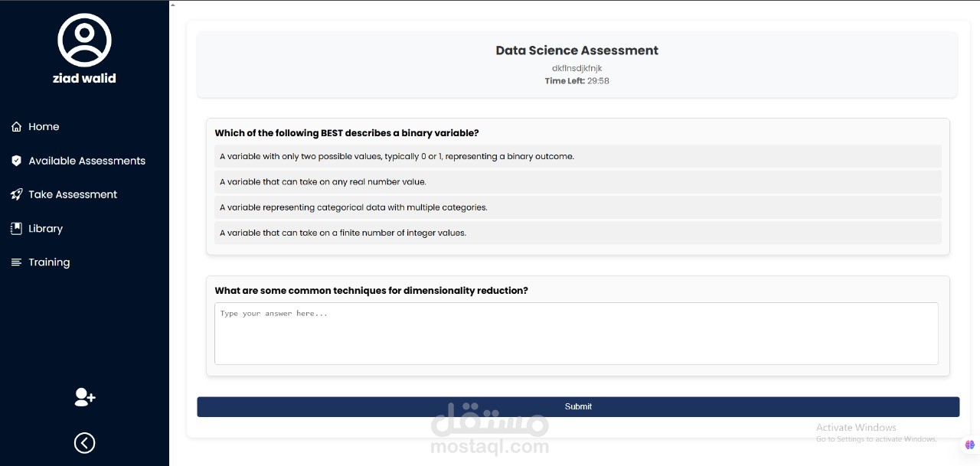Submit the assessment
This screenshot has height=466, width=980.
(x=578, y=406)
